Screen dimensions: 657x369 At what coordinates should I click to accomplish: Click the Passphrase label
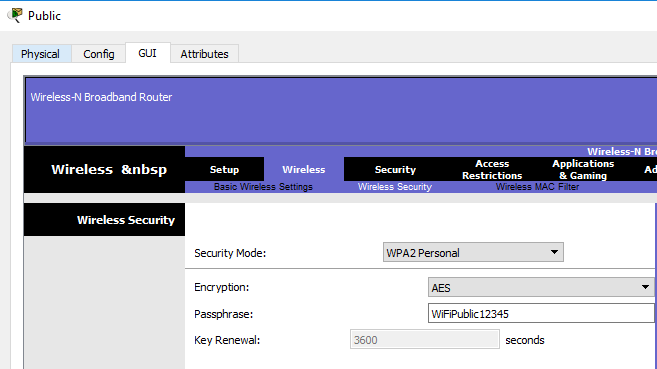click(223, 314)
